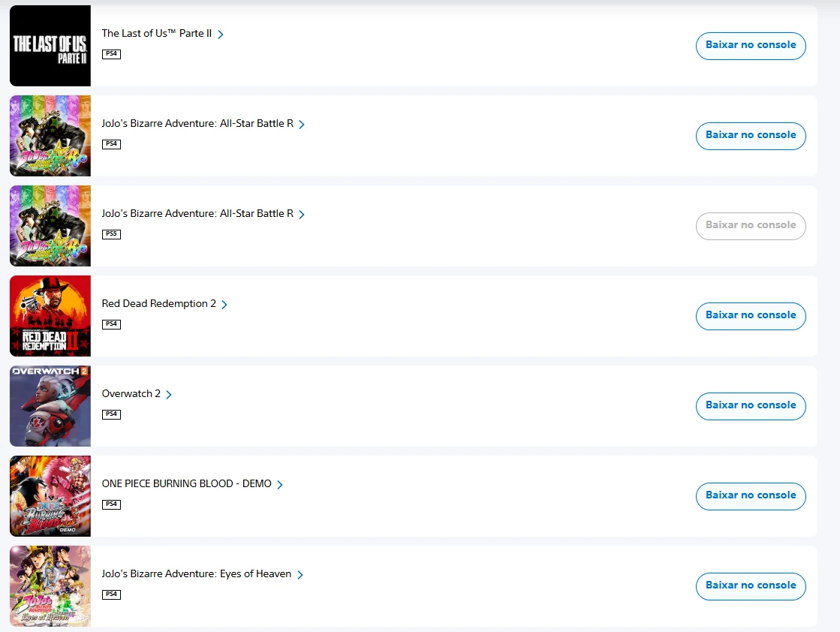Viewport: 840px width, 632px height.
Task: Click the PS4 badge under The Last of Us Parte II
Action: coord(111,54)
